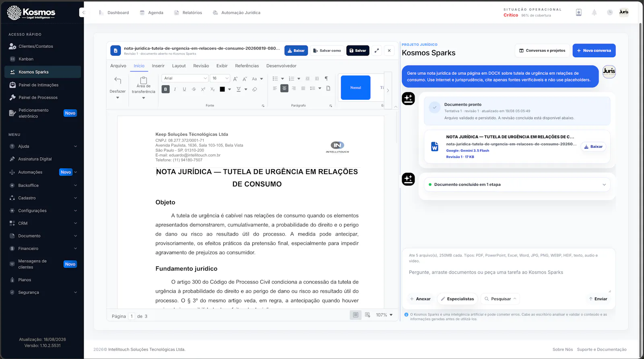This screenshot has width=644, height=359.
Task: Expand Documento concluído em 1 etapa
Action: [517, 185]
